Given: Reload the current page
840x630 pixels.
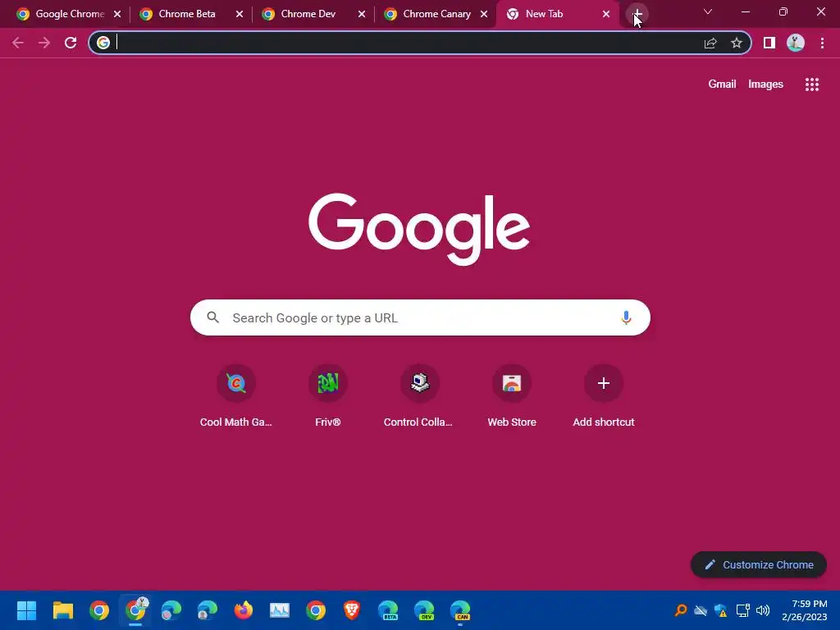Looking at the screenshot, I should coord(71,43).
